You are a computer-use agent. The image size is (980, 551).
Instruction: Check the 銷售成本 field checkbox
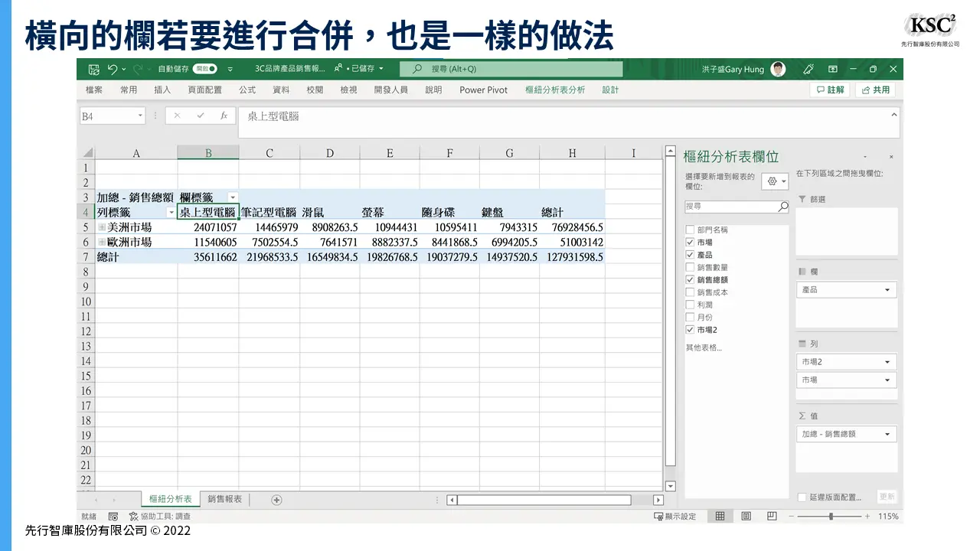[691, 292]
